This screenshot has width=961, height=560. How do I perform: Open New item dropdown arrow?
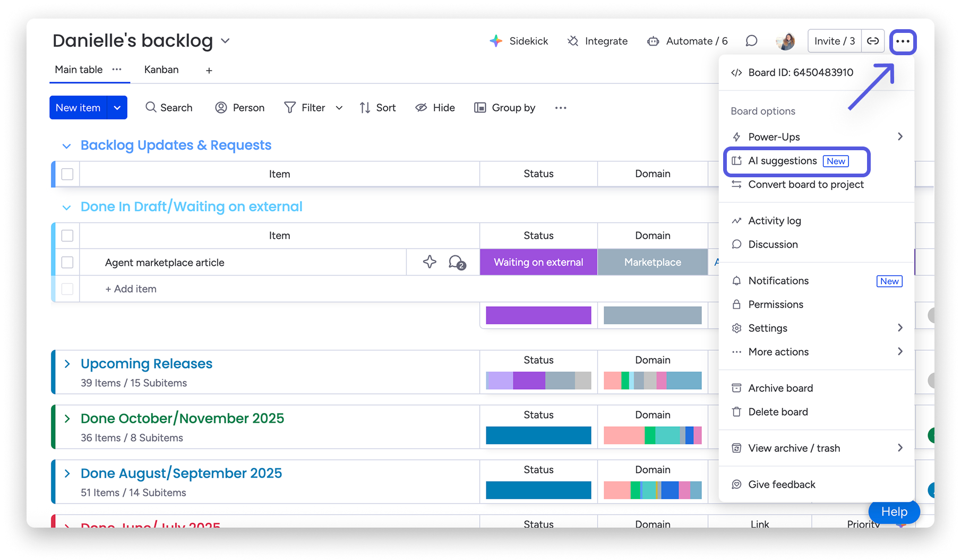(x=117, y=108)
